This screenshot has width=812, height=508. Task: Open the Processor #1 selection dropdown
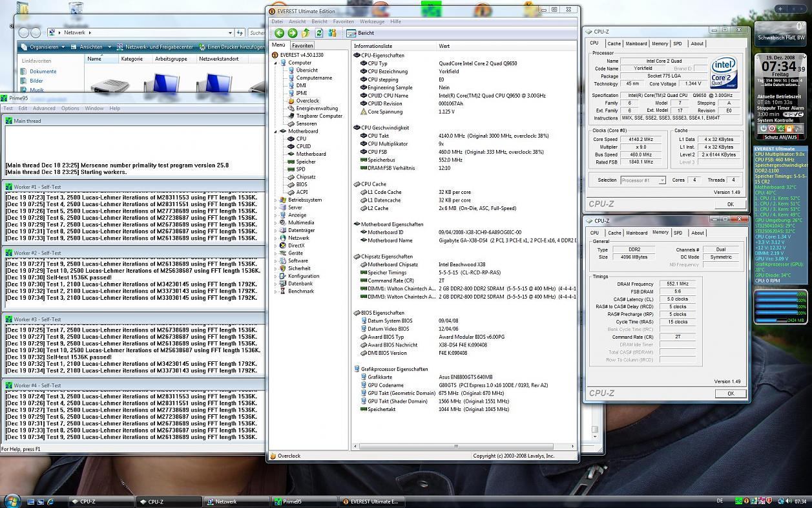643,180
